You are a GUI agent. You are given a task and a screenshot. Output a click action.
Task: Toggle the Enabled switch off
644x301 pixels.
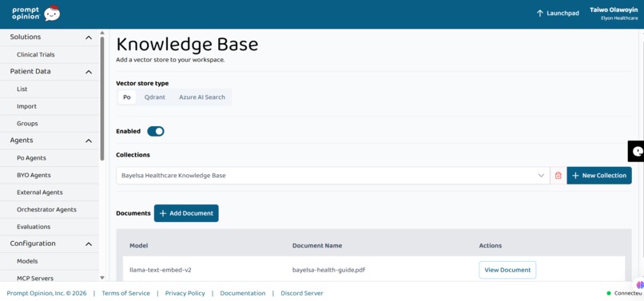coord(156,132)
